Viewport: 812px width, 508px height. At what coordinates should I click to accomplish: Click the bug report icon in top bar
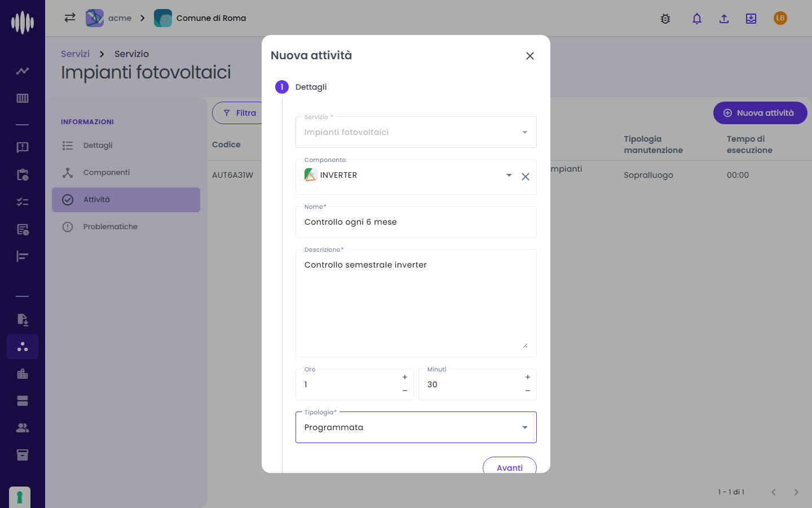point(665,19)
